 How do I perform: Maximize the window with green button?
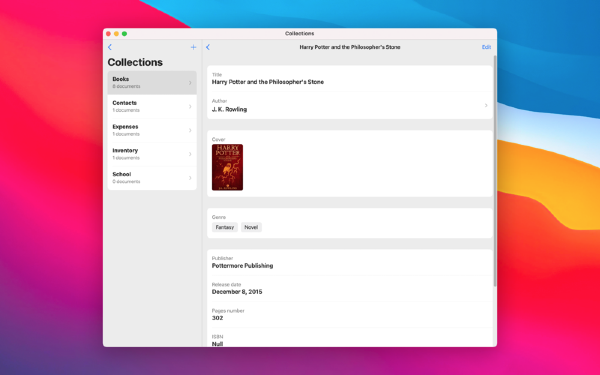[124, 34]
